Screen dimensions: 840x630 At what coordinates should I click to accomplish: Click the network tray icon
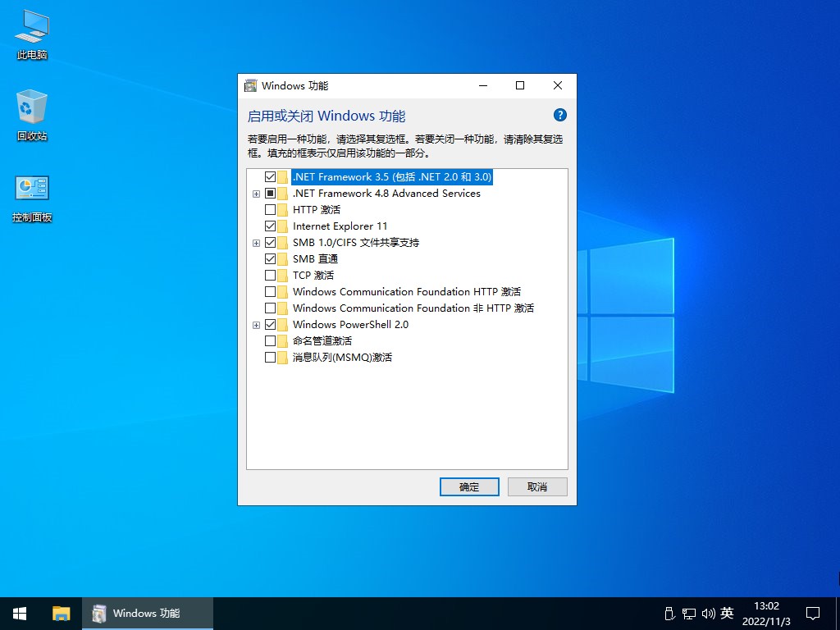coord(689,613)
